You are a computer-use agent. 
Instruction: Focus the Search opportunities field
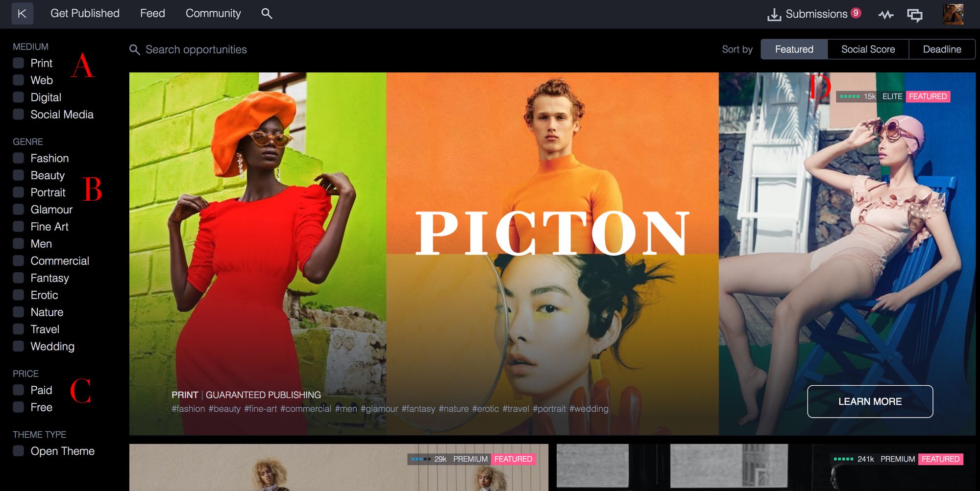tap(196, 49)
